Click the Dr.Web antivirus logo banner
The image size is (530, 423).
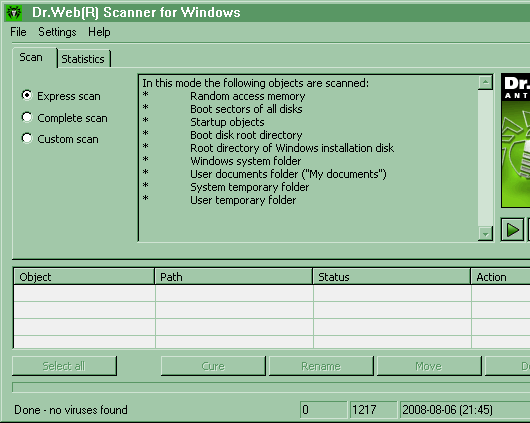pyautogui.click(x=515, y=140)
